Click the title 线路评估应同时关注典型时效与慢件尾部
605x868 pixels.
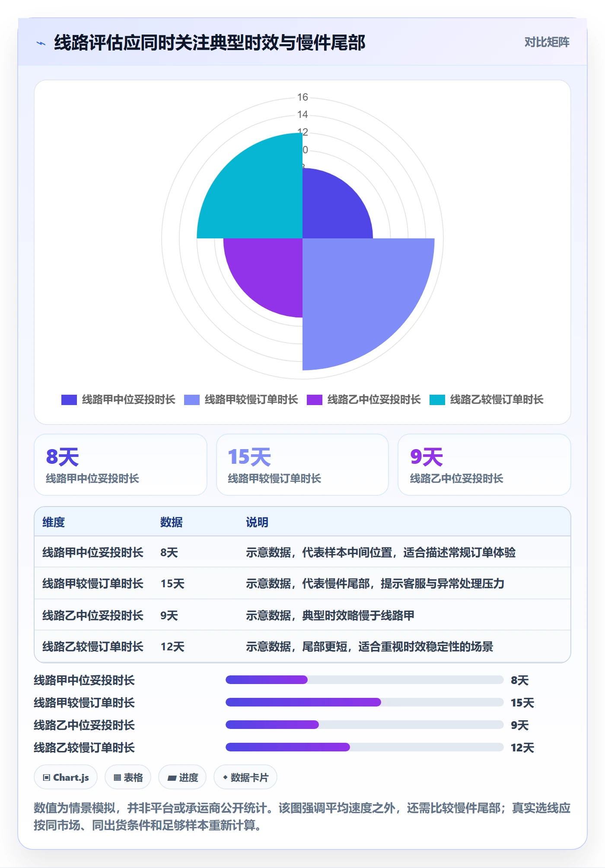(210, 43)
